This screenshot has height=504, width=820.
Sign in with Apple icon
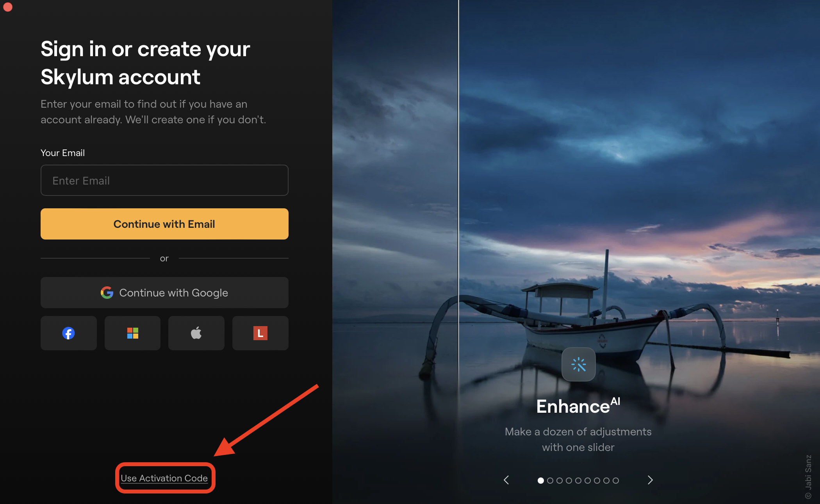(x=196, y=333)
